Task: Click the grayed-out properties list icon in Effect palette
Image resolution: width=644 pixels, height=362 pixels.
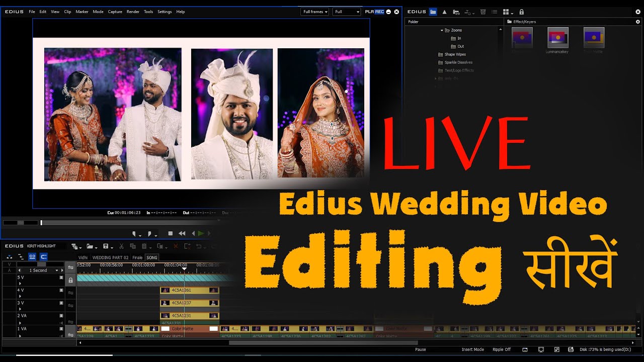Action: click(x=495, y=12)
